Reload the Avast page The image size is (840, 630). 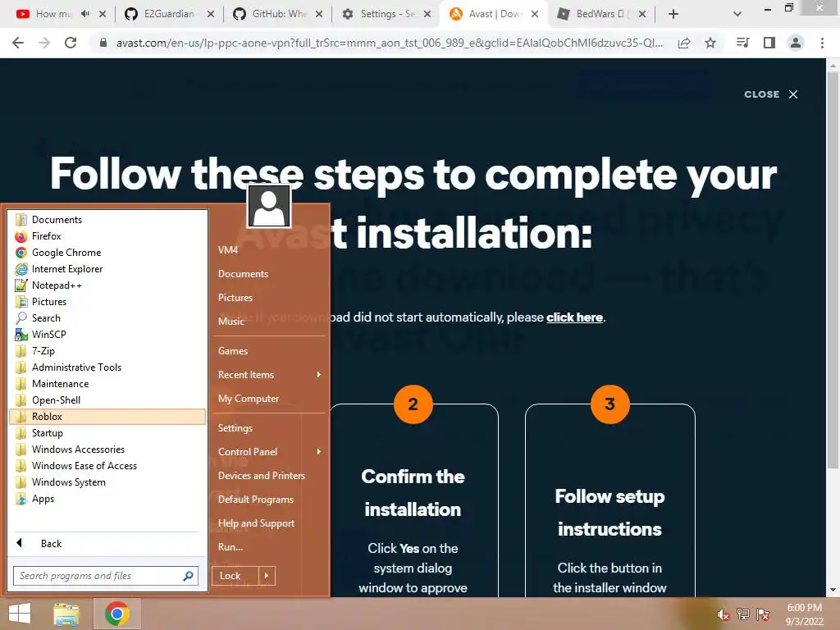click(71, 43)
